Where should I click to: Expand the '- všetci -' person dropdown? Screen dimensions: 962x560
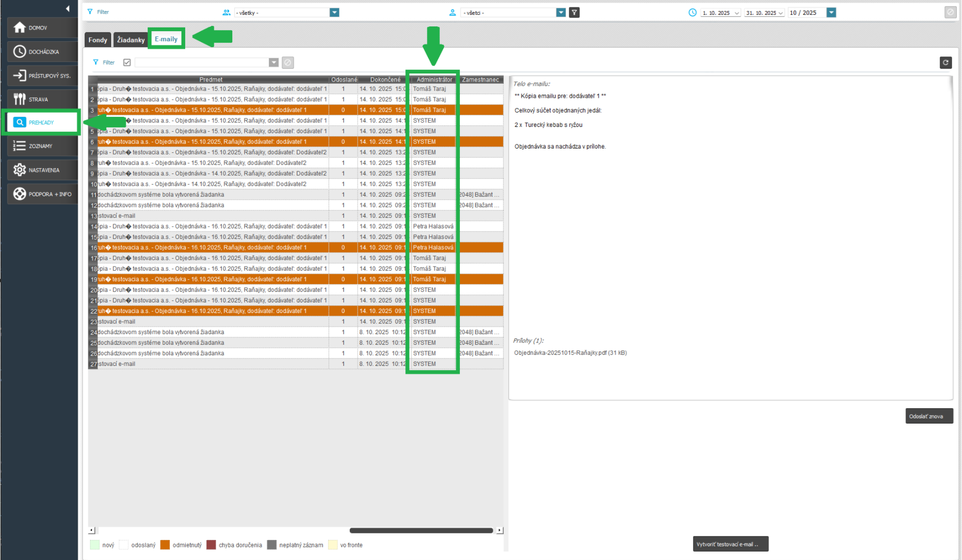click(561, 13)
